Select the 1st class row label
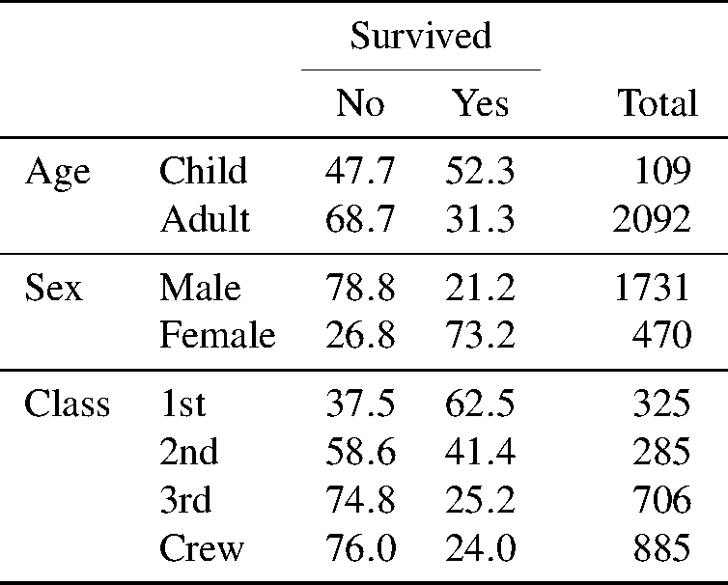728x585 pixels. pos(182,404)
